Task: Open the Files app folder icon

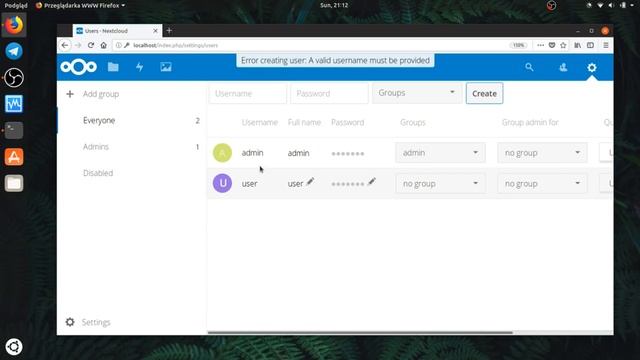Action: 113,67
